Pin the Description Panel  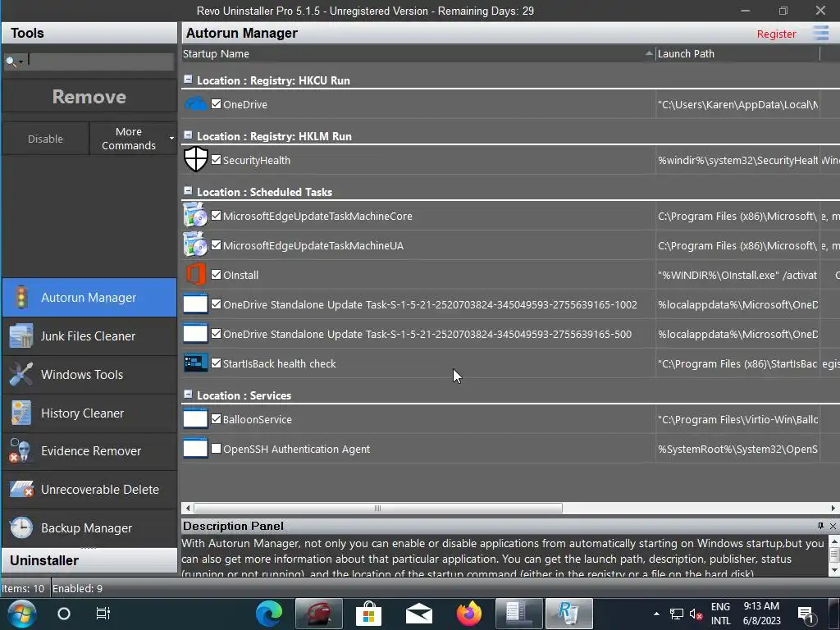pyautogui.click(x=820, y=526)
